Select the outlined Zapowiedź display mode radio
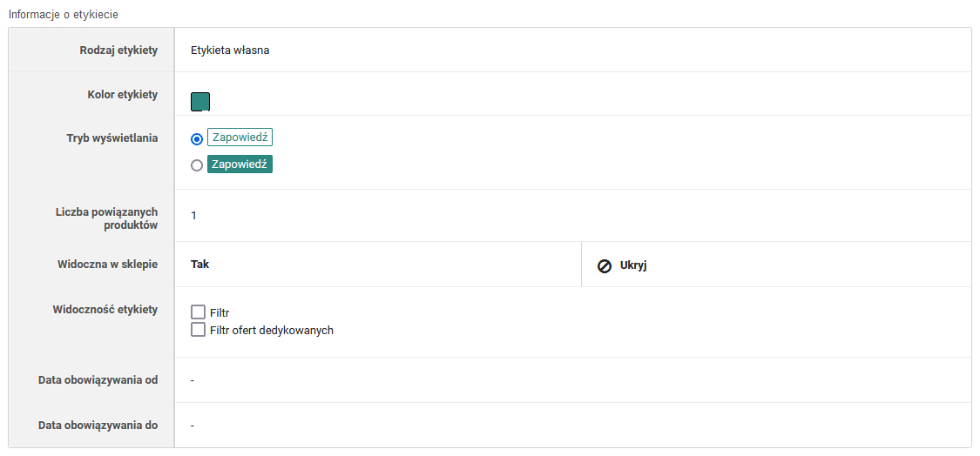The image size is (980, 456). pos(197,138)
